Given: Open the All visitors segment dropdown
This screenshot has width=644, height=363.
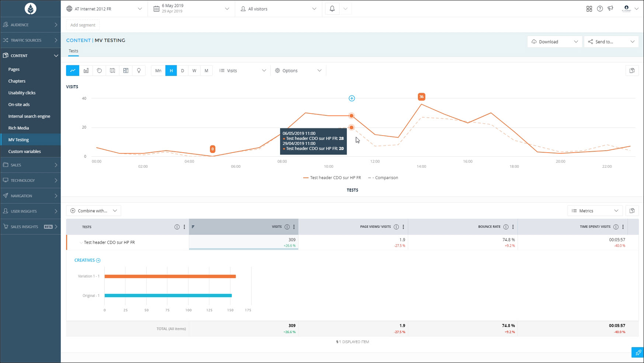Looking at the screenshot, I should pyautogui.click(x=278, y=8).
